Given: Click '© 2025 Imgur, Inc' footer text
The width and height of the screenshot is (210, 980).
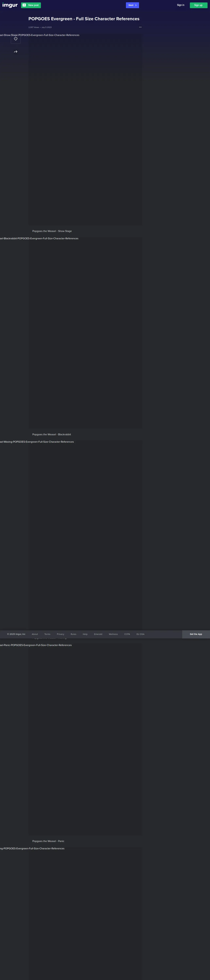Looking at the screenshot, I should pyautogui.click(x=16, y=634).
